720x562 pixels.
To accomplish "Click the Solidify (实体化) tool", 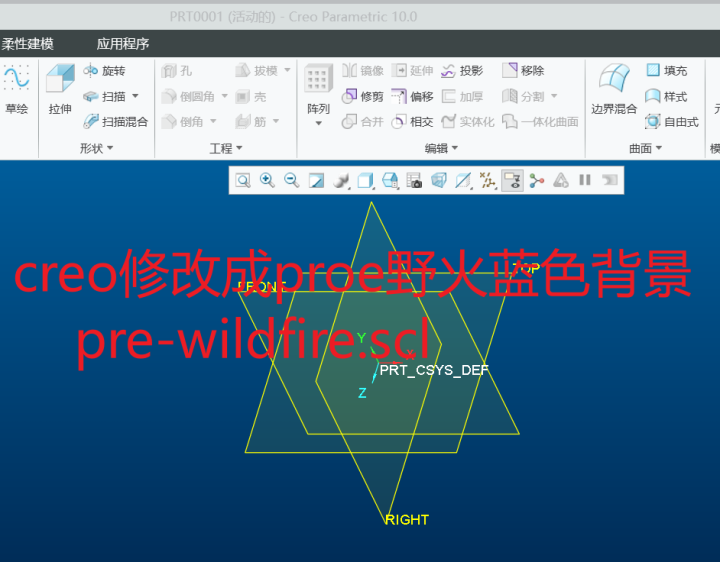I will pos(468,122).
